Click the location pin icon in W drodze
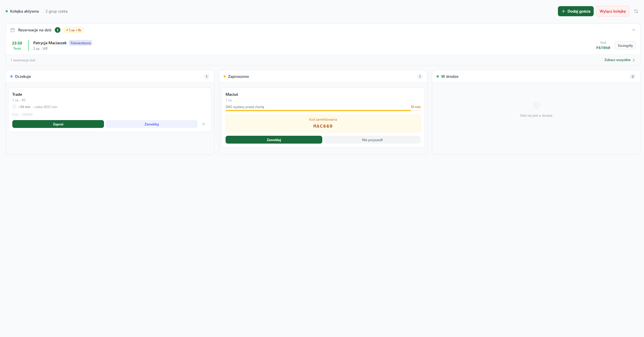 536,105
